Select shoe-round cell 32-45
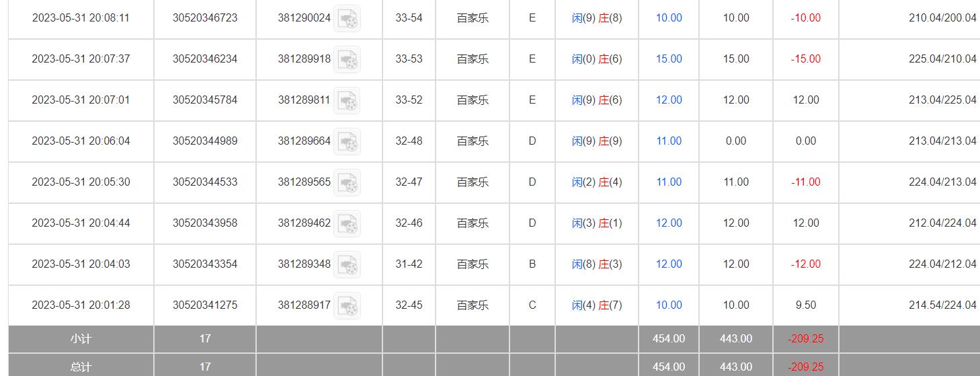 coord(409,305)
